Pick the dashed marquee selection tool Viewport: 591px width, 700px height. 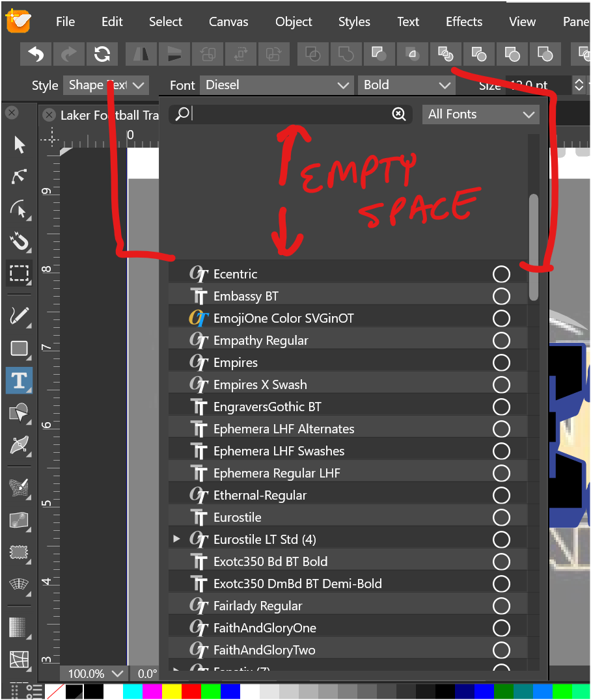point(20,273)
